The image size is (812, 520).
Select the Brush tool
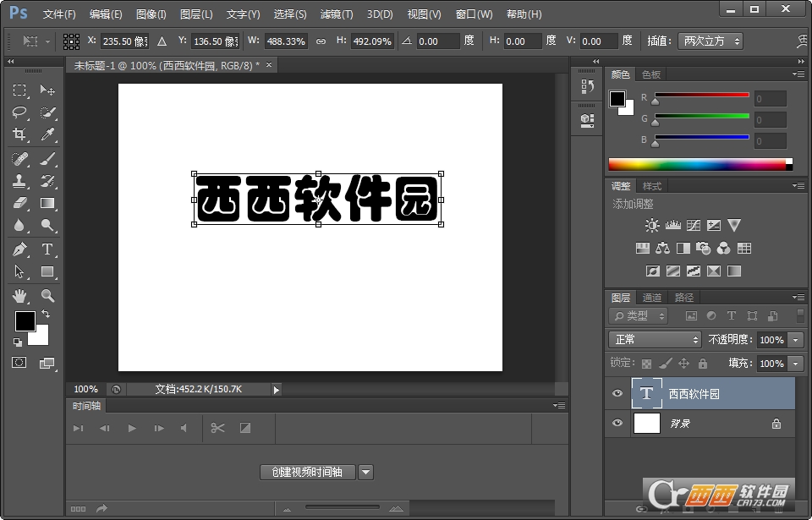[x=47, y=158]
